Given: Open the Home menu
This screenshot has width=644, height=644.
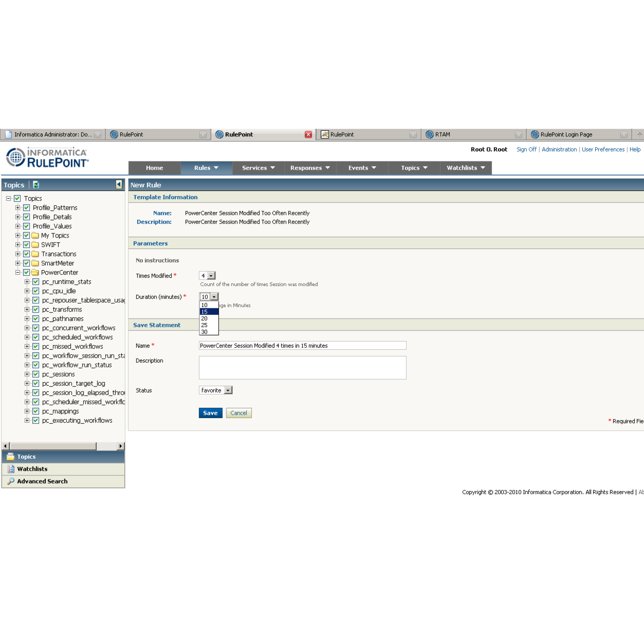Looking at the screenshot, I should point(154,168).
